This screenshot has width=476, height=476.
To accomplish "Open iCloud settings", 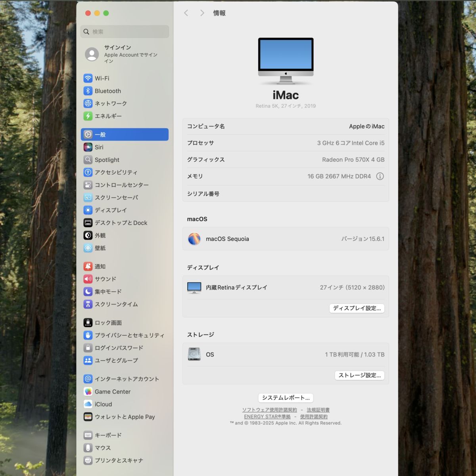I will coord(125,404).
